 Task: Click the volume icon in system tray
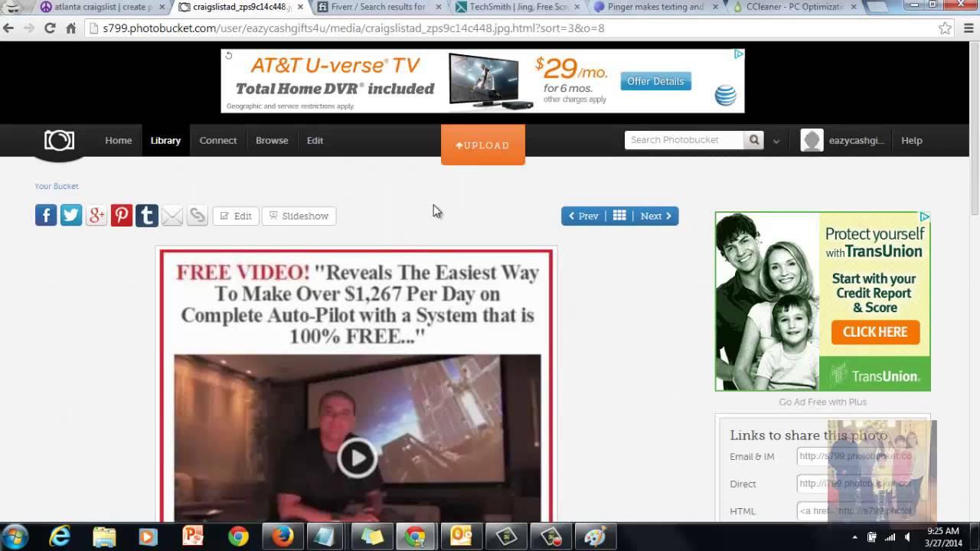click(906, 536)
